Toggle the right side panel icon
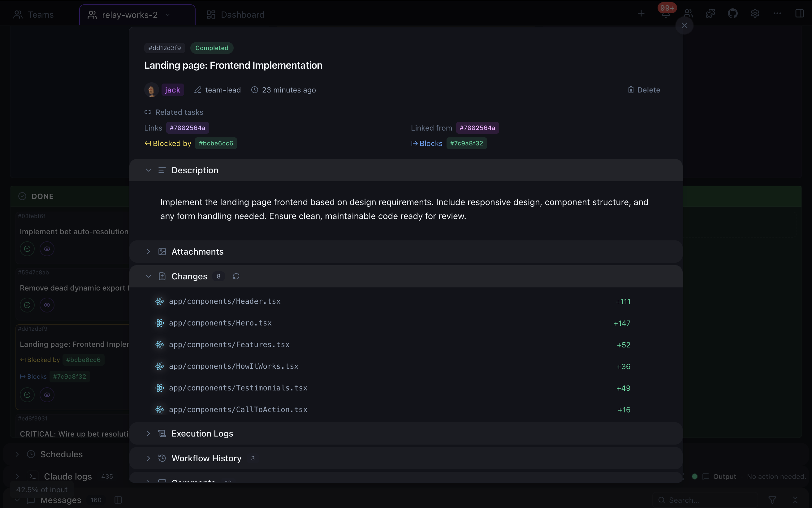This screenshot has height=508, width=812. point(800,13)
